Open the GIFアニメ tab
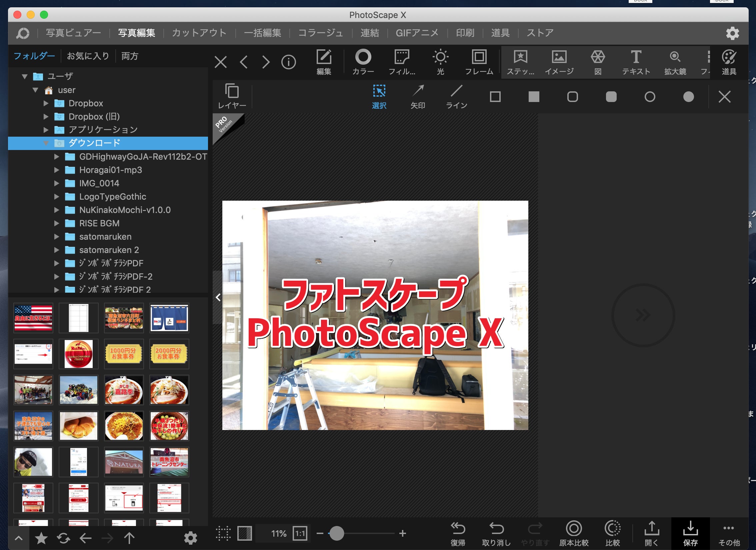Image resolution: width=756 pixels, height=550 pixels. click(417, 33)
